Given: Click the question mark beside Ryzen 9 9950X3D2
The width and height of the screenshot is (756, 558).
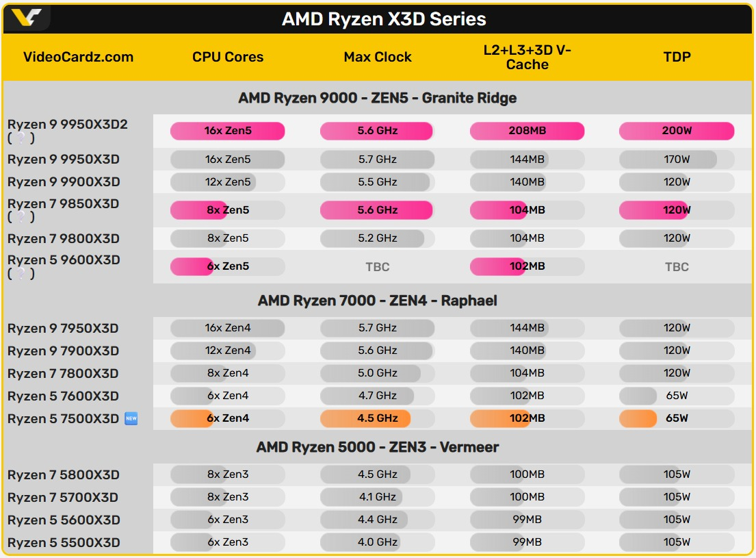Looking at the screenshot, I should tap(21, 138).
